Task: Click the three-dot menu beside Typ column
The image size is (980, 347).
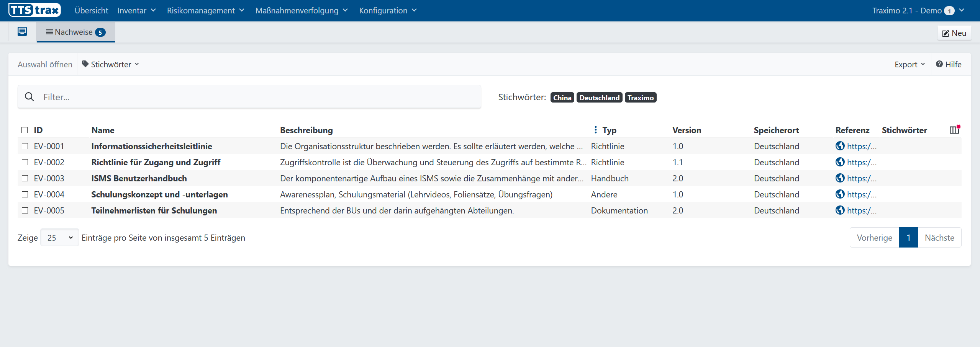Action: coord(595,130)
